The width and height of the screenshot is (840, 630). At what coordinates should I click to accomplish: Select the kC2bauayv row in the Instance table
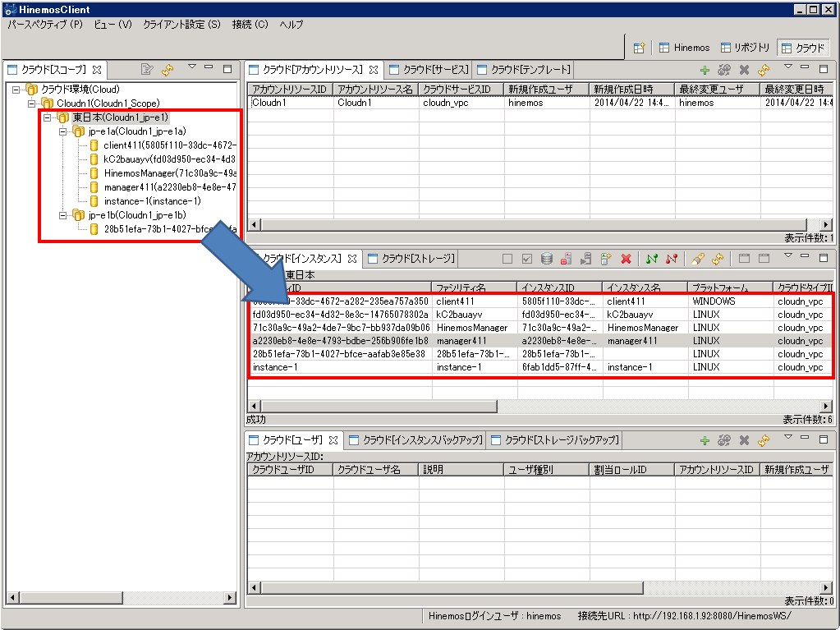(x=540, y=315)
